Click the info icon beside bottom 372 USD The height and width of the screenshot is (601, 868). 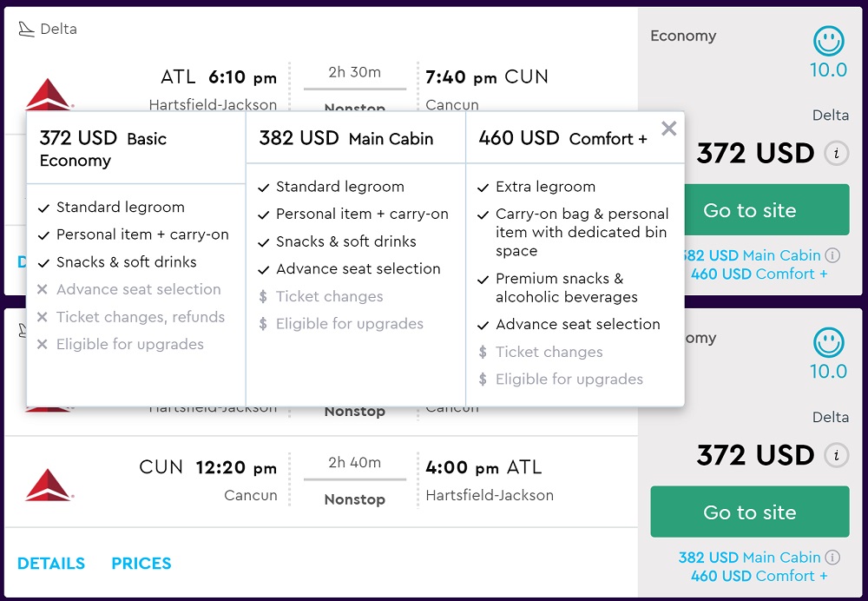click(836, 455)
